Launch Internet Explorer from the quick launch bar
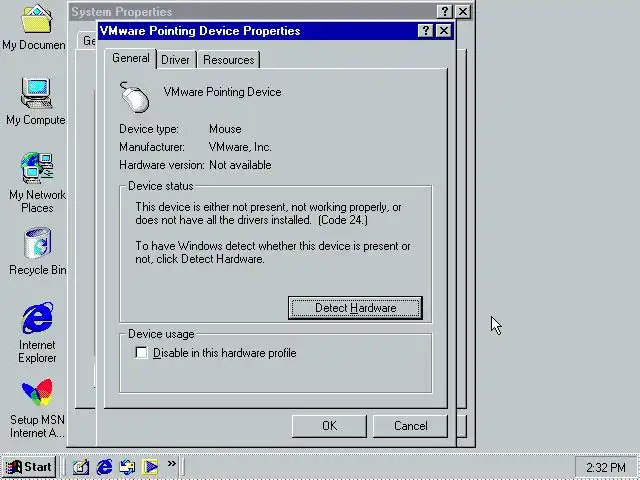Viewport: 640px width, 480px height. [104, 467]
